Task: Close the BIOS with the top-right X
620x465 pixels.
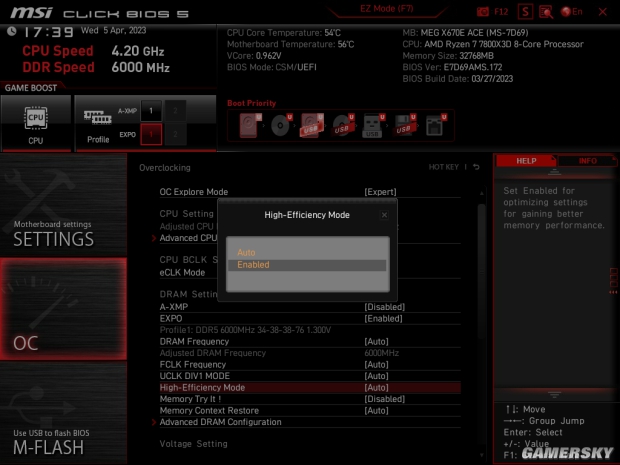Action: click(x=603, y=12)
